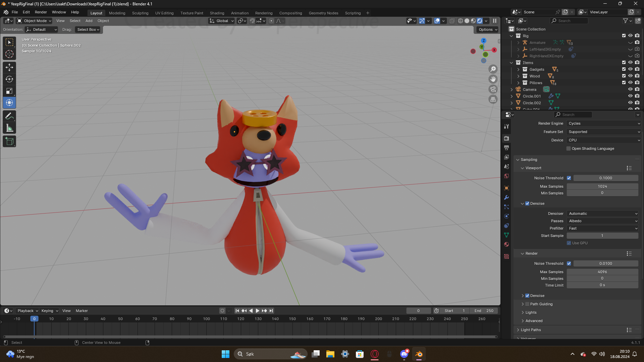Screen dimensions: 644x362
Task: Hide the Camera object in the viewport
Action: tap(630, 89)
